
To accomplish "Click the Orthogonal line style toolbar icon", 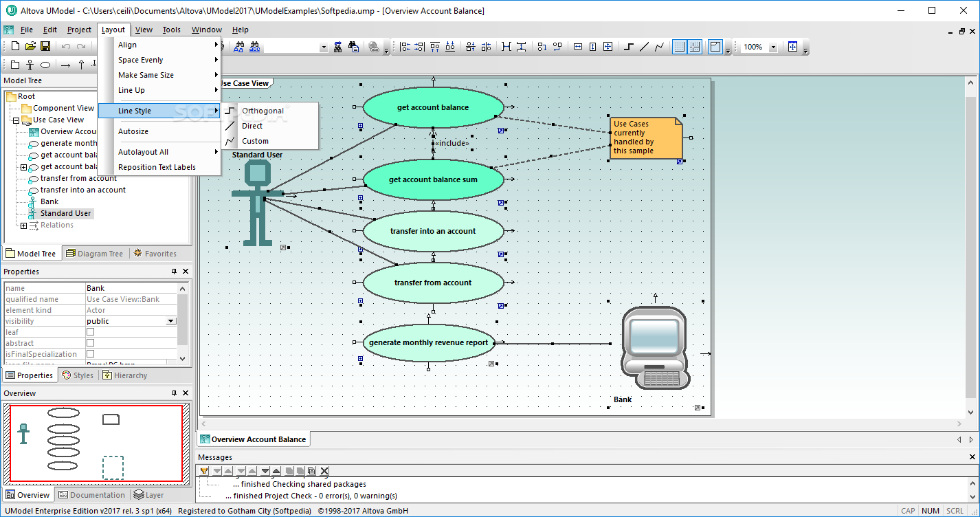I will [x=628, y=47].
